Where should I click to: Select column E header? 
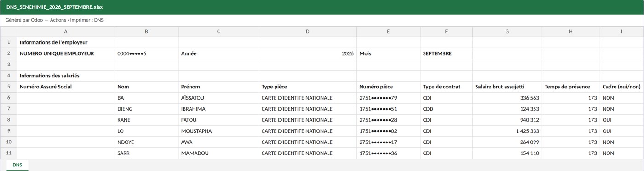coord(388,31)
